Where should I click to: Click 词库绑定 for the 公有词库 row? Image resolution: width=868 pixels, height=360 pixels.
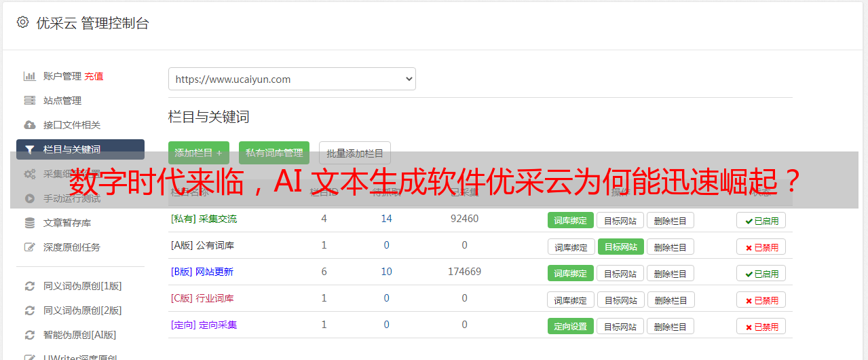pos(571,247)
